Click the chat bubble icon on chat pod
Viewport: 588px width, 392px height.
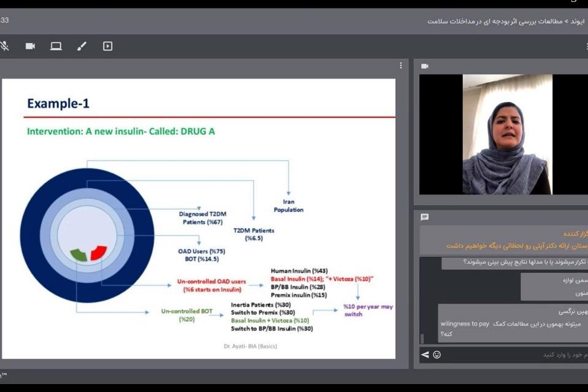[425, 217]
